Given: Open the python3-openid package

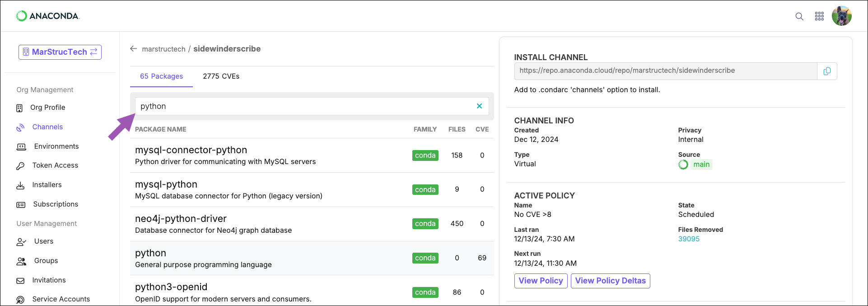Looking at the screenshot, I should pos(171,287).
